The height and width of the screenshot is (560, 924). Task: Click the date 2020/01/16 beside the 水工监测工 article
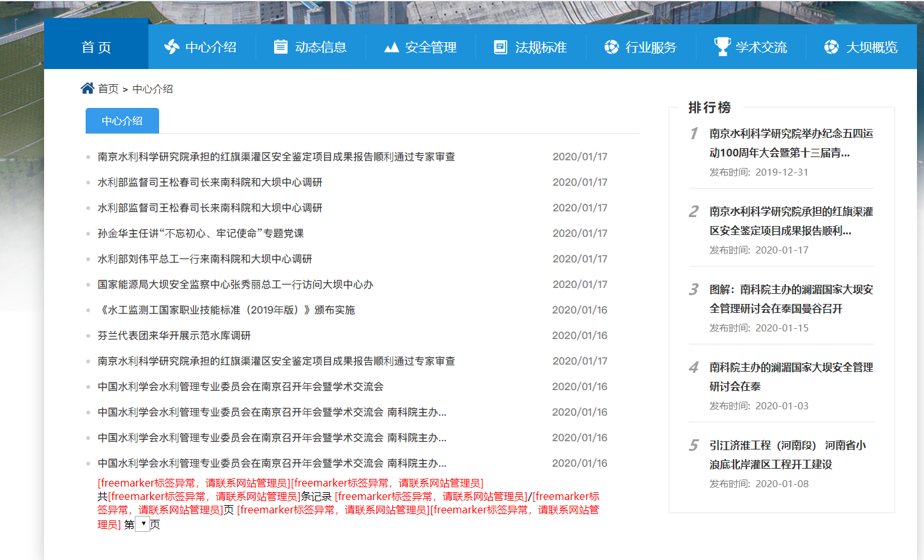(580, 310)
